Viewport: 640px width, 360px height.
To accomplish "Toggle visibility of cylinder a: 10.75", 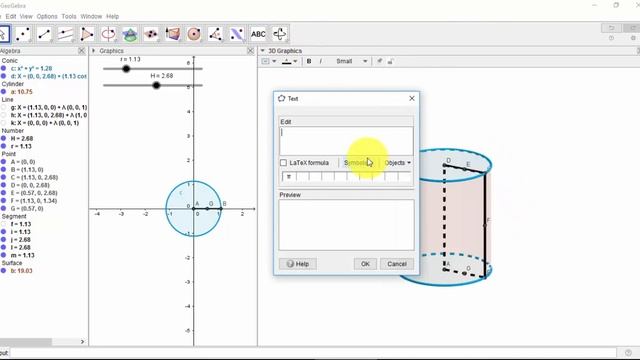I will 4,92.
